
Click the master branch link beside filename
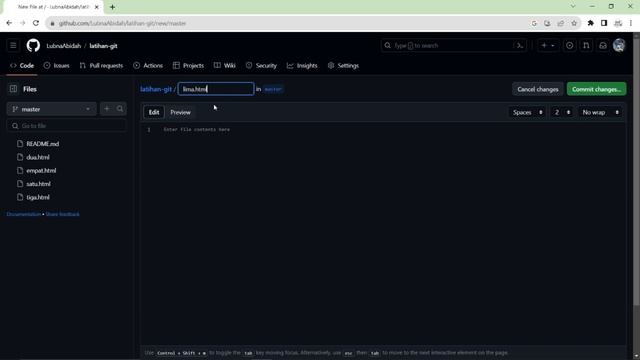click(273, 89)
